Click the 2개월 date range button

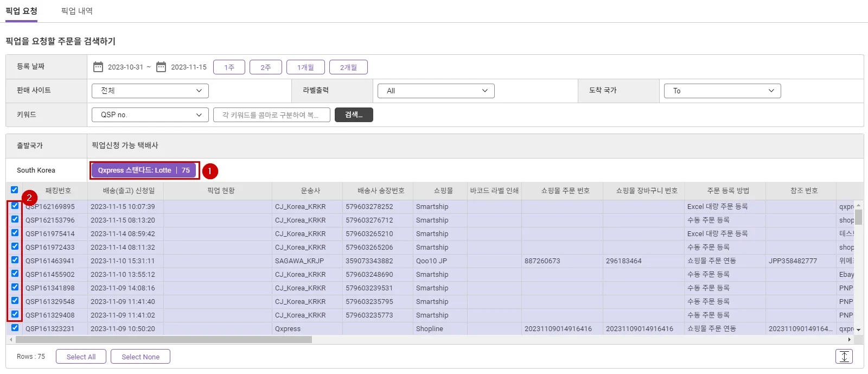tap(348, 67)
